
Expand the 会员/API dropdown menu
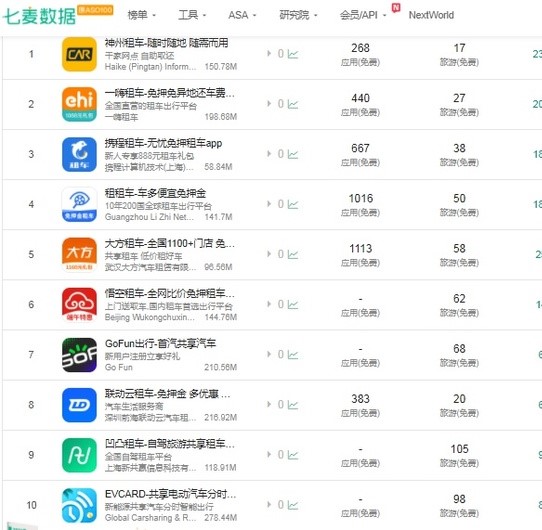pyautogui.click(x=363, y=15)
